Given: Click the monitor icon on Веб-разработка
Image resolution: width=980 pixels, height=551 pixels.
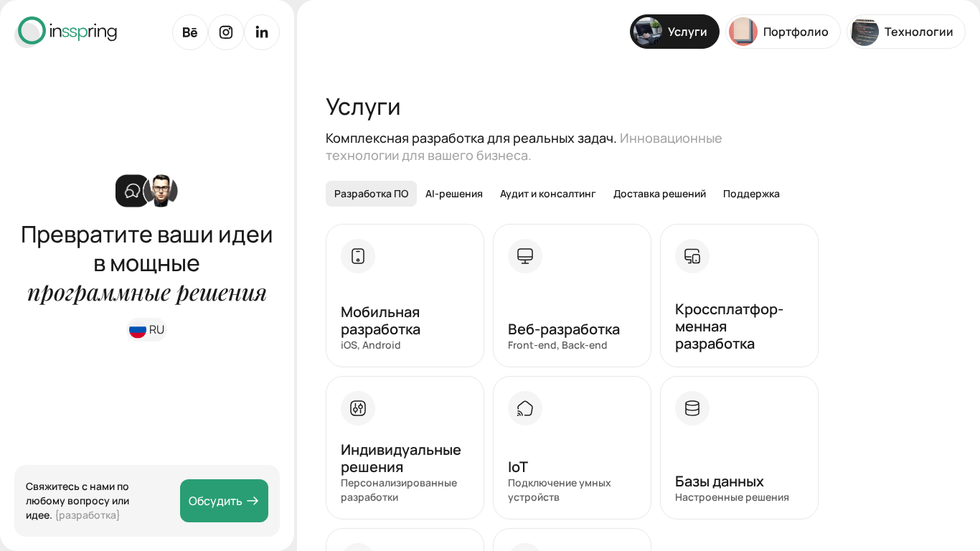Looking at the screenshot, I should (525, 256).
